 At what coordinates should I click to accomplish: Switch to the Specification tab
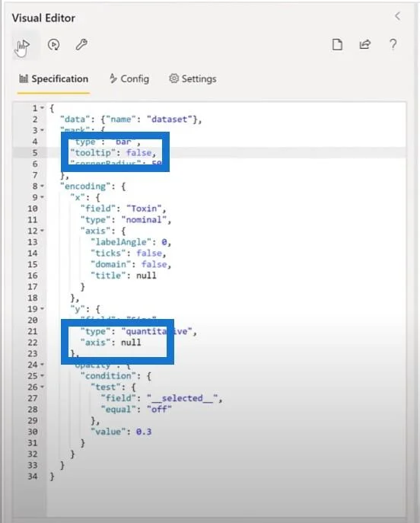tap(54, 79)
